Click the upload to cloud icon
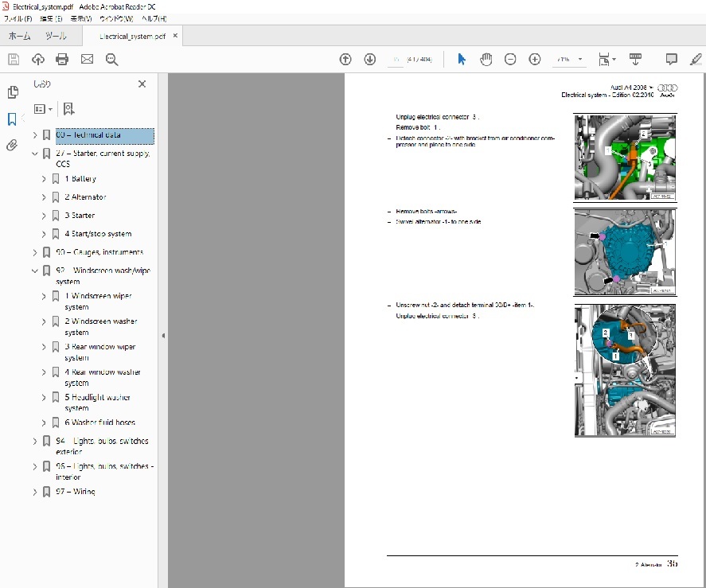 [37, 59]
